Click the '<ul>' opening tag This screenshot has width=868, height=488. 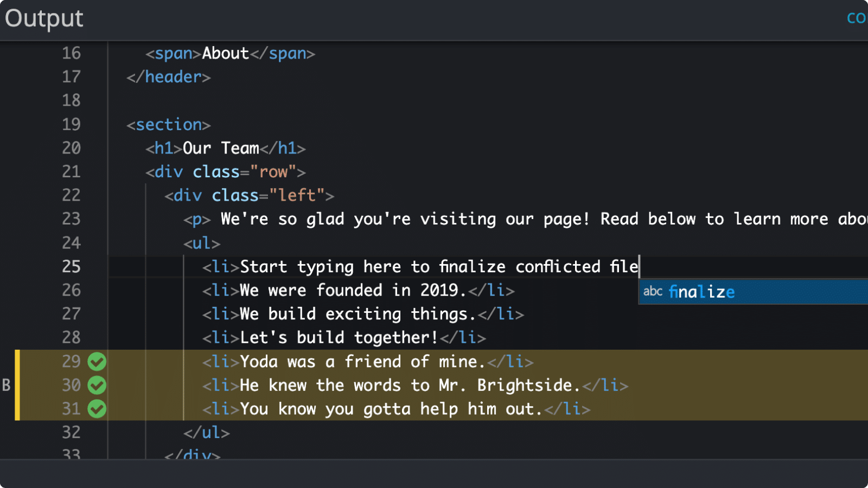tap(202, 243)
